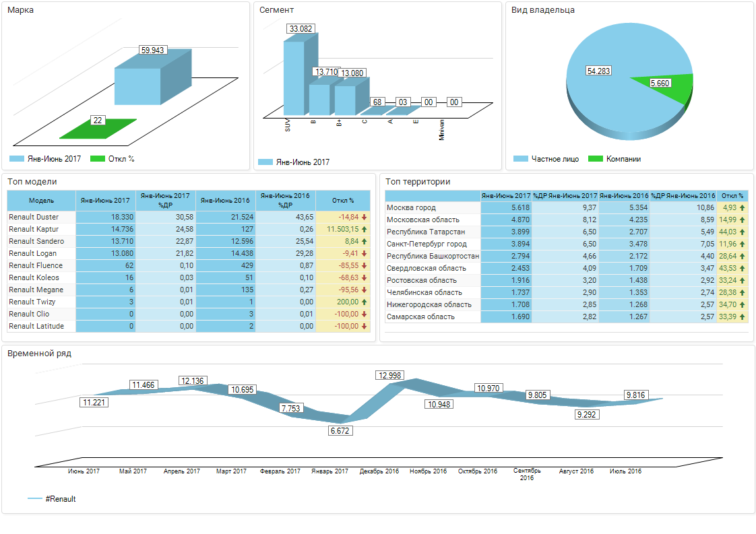Click the Вид владельца panel title
The image size is (756, 534).
(x=543, y=10)
